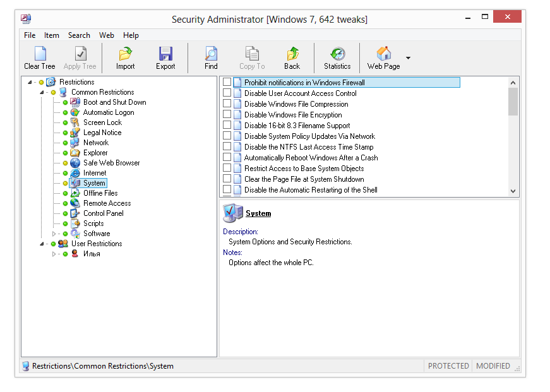
Task: Check Automatically Reboot Windows After a Crash
Action: click(227, 157)
